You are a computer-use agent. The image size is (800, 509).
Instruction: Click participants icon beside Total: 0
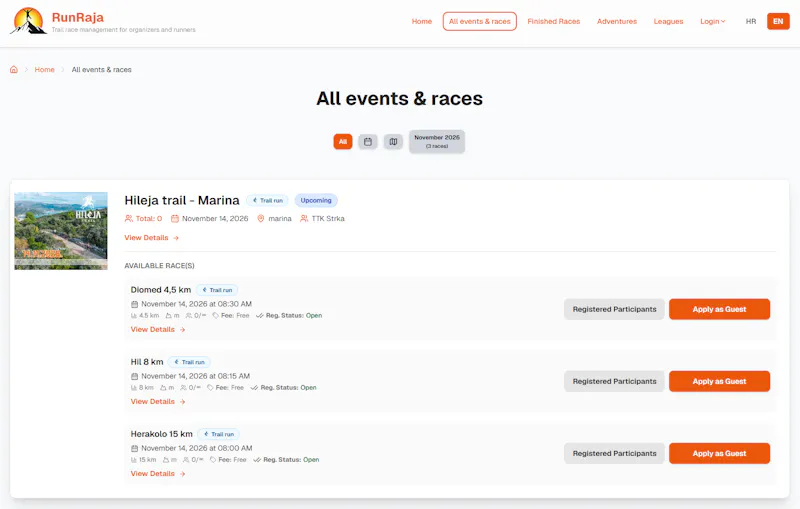tap(129, 218)
